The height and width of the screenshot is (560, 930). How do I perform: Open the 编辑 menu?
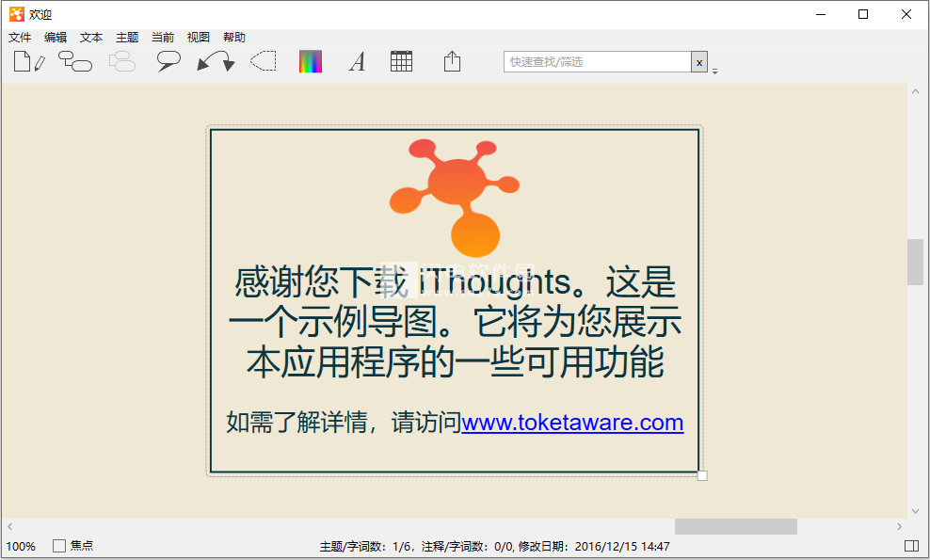56,38
